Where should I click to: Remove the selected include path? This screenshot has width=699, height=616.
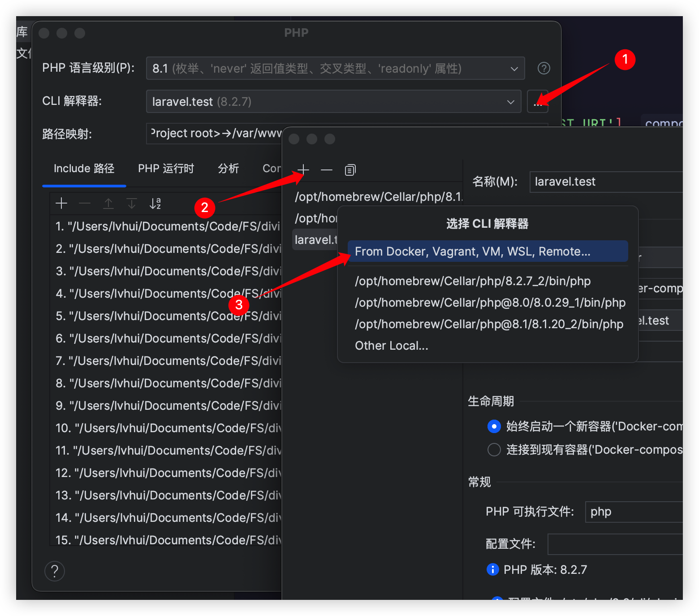pyautogui.click(x=85, y=204)
